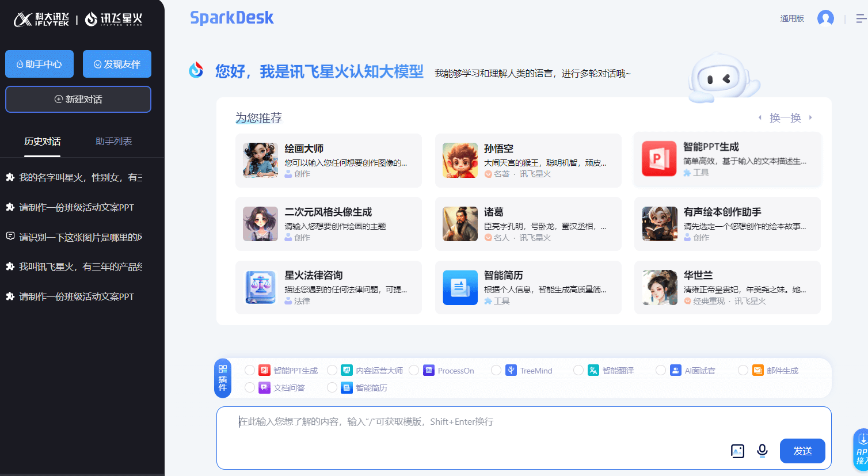Image resolution: width=868 pixels, height=476 pixels.
Task: Send the message with 发送 button
Action: click(x=802, y=451)
